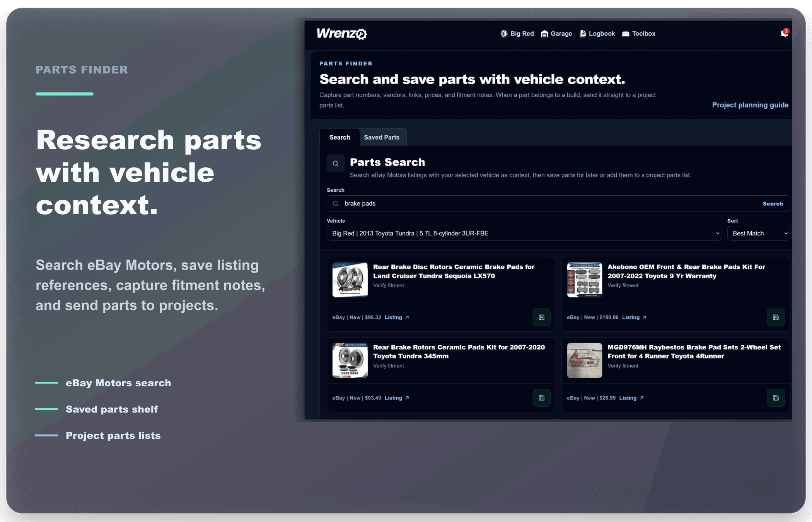Click MGD976MH Raybestos Brake Pad Sets title
812x522 pixels.
[694, 352]
